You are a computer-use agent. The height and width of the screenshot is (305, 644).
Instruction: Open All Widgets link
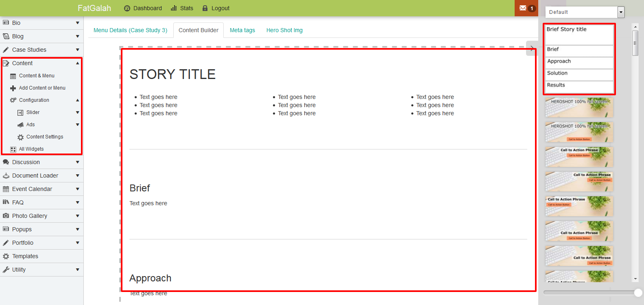point(31,149)
